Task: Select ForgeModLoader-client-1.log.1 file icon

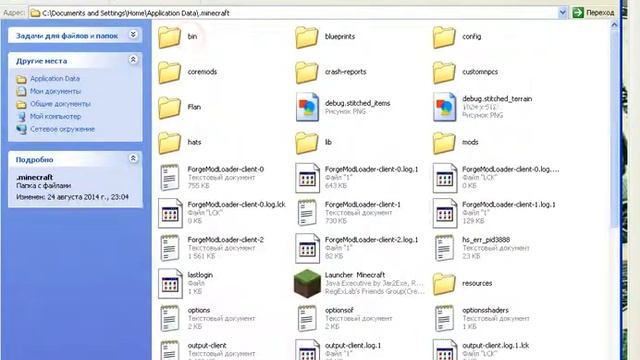Action: (444, 213)
